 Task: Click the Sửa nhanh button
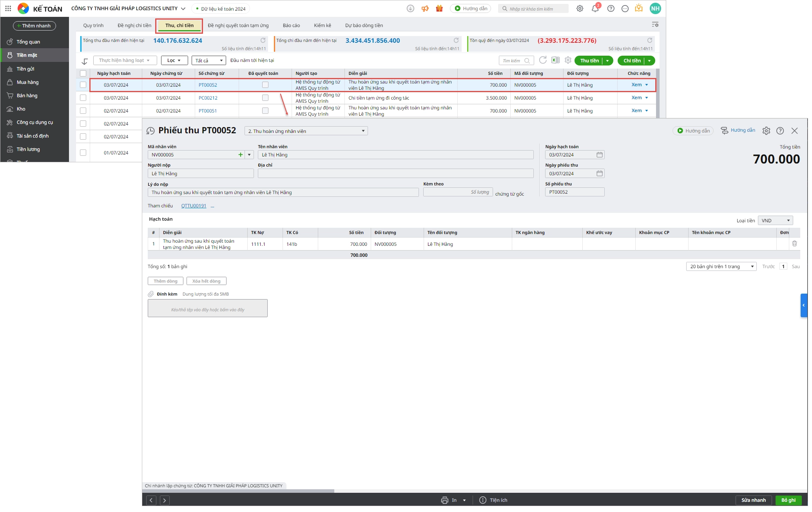click(x=753, y=500)
